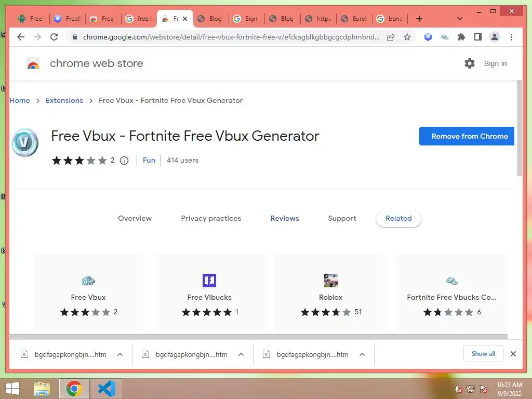Expand options for third bgdfagapkongbjn download
532x399 pixels.
(x=362, y=354)
